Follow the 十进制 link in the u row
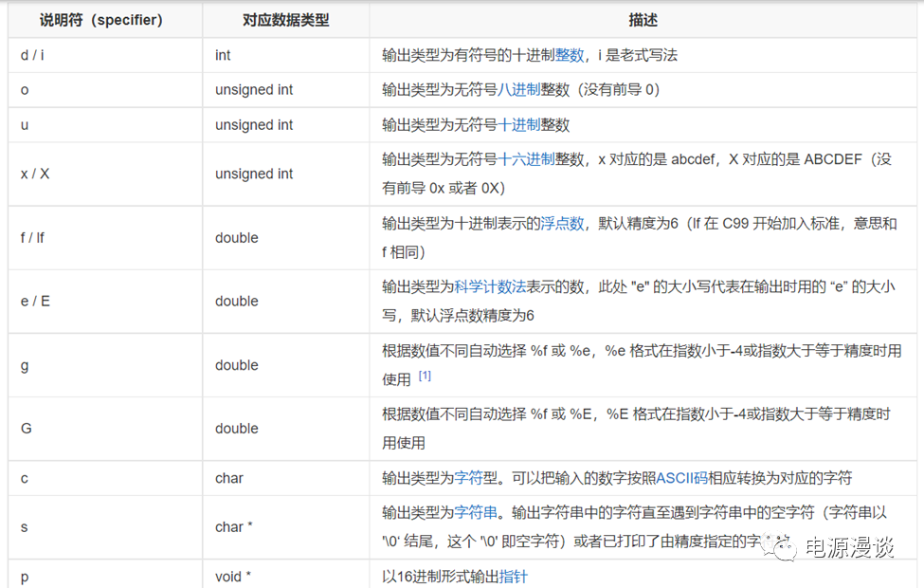This screenshot has width=924, height=588. click(519, 125)
